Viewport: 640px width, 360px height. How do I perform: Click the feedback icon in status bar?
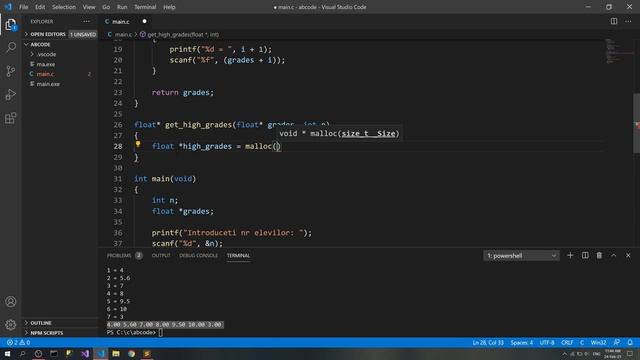point(617,342)
